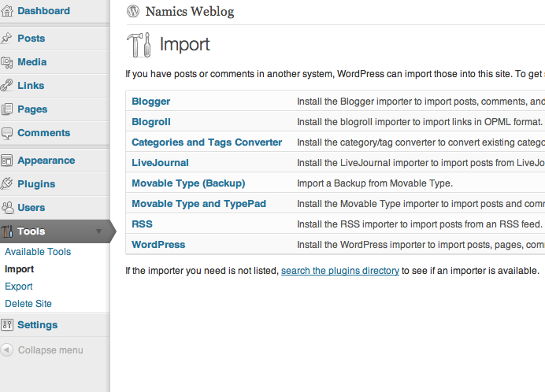Click the Collapse menu arrow button
The height and width of the screenshot is (392, 545).
[7, 350]
